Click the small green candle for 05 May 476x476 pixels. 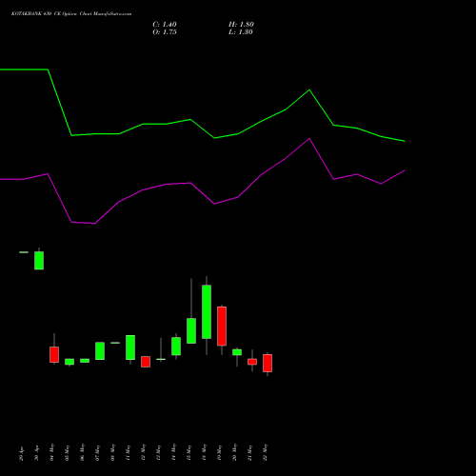pyautogui.click(x=69, y=362)
